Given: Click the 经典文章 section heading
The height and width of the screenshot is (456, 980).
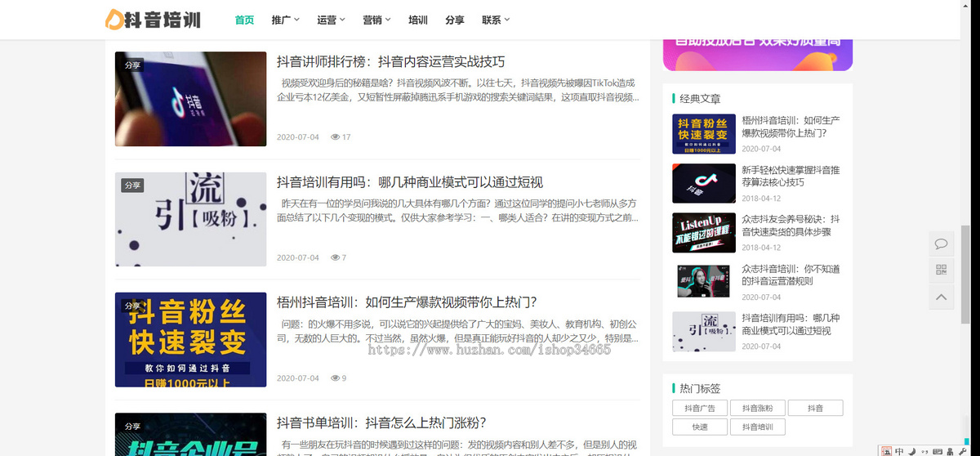Looking at the screenshot, I should click(x=700, y=99).
